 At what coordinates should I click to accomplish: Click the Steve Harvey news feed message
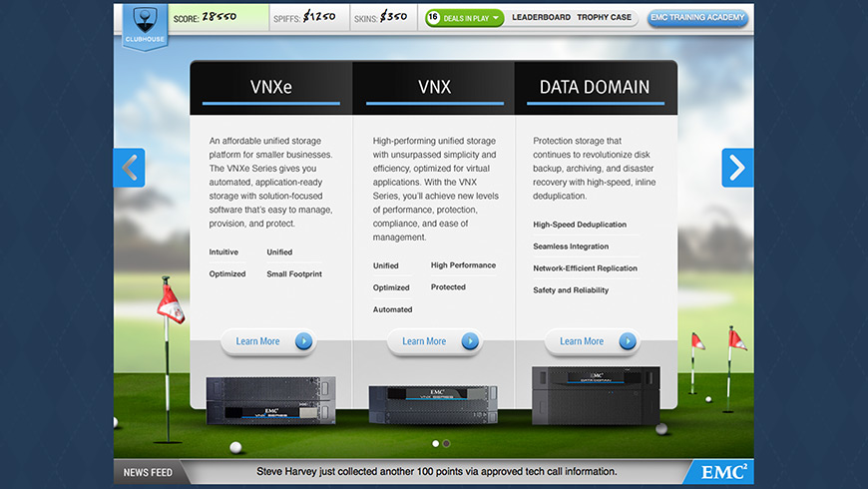[x=436, y=471]
